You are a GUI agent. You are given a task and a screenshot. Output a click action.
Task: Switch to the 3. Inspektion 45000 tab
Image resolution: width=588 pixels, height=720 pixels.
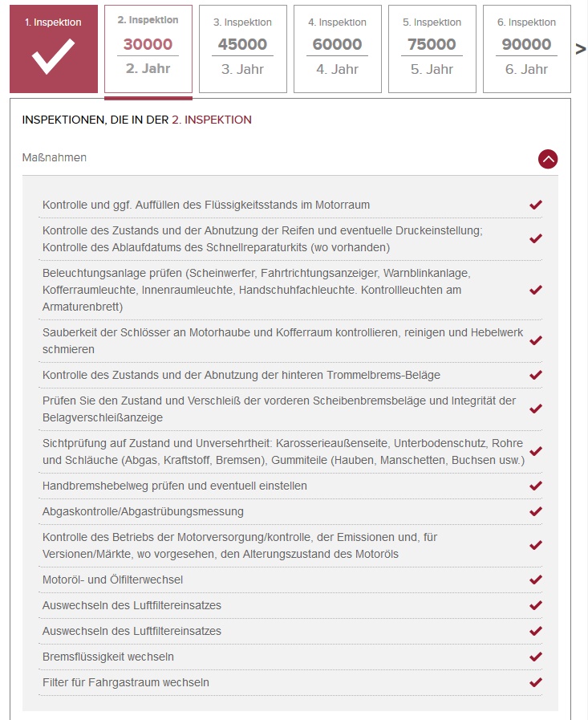coord(242,50)
